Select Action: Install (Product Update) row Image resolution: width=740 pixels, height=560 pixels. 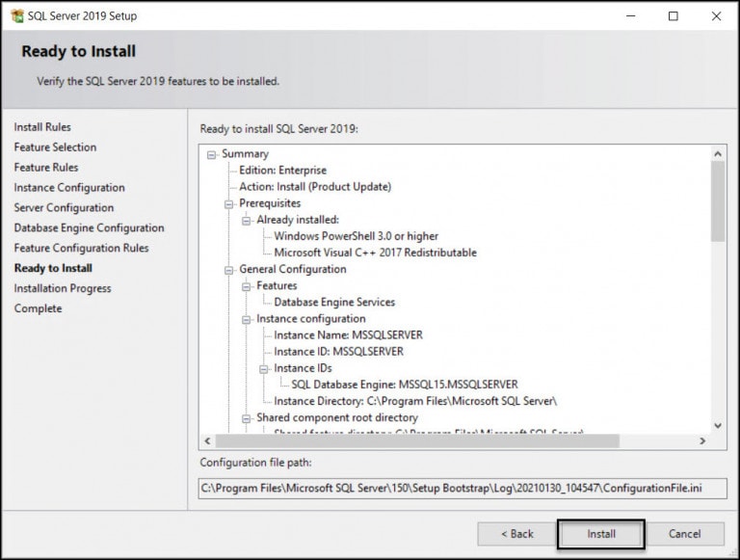coord(315,187)
